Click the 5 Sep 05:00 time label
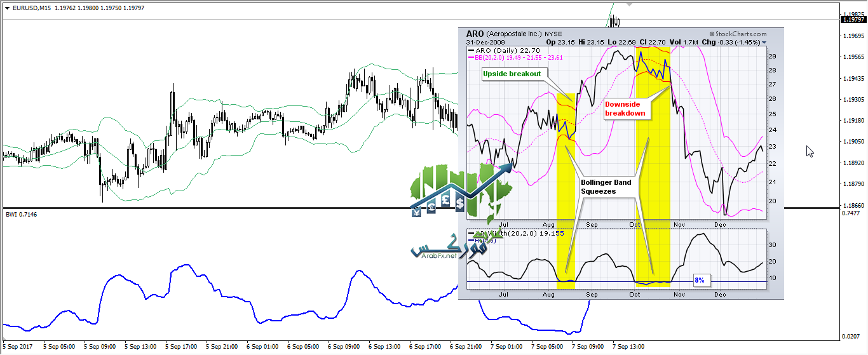This screenshot has width=868, height=355. 60,347
